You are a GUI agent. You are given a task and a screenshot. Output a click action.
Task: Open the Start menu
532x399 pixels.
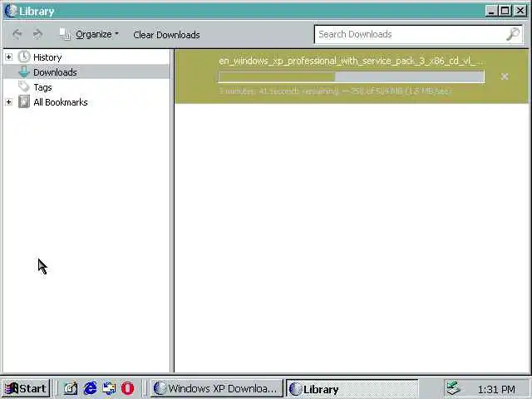pyautogui.click(x=26, y=388)
